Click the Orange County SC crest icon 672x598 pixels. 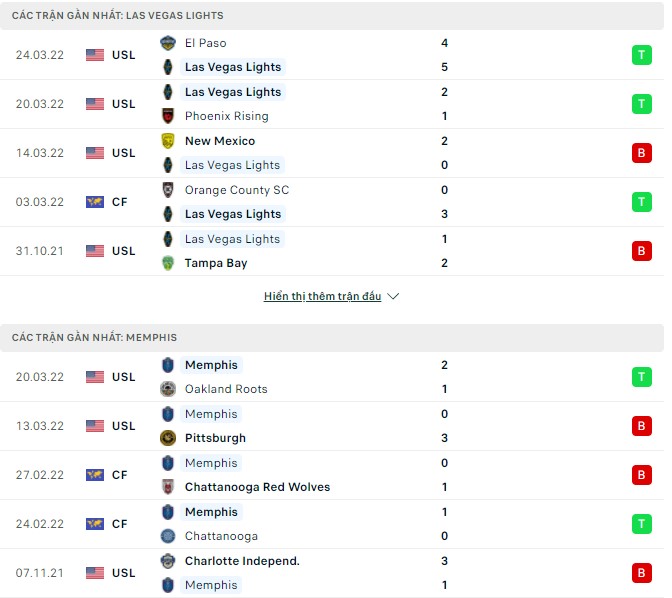pyautogui.click(x=168, y=190)
